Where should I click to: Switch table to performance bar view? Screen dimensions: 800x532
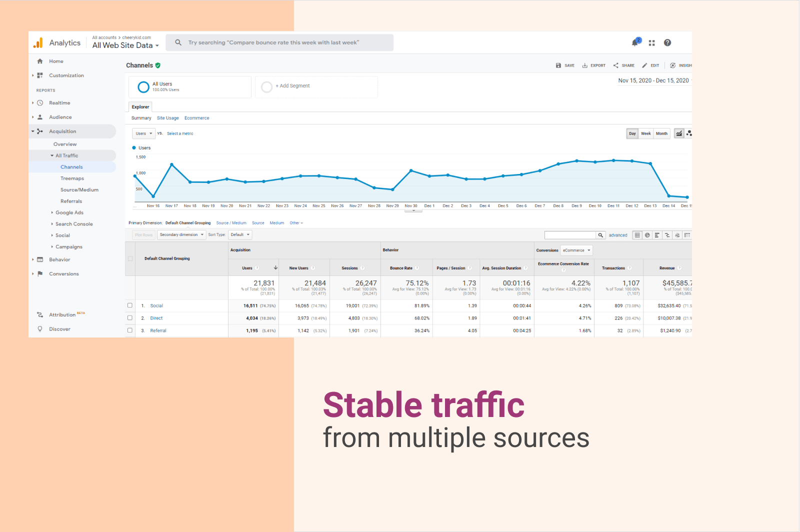pos(657,235)
